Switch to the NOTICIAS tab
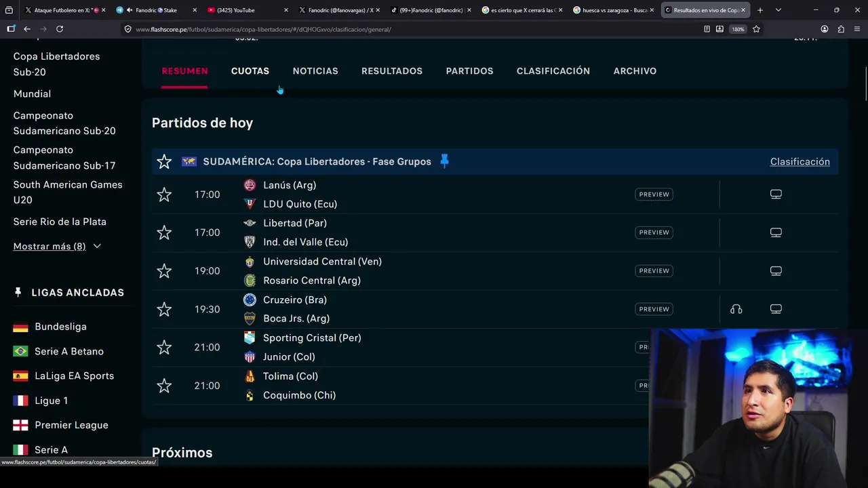This screenshot has width=868, height=488. tap(315, 70)
